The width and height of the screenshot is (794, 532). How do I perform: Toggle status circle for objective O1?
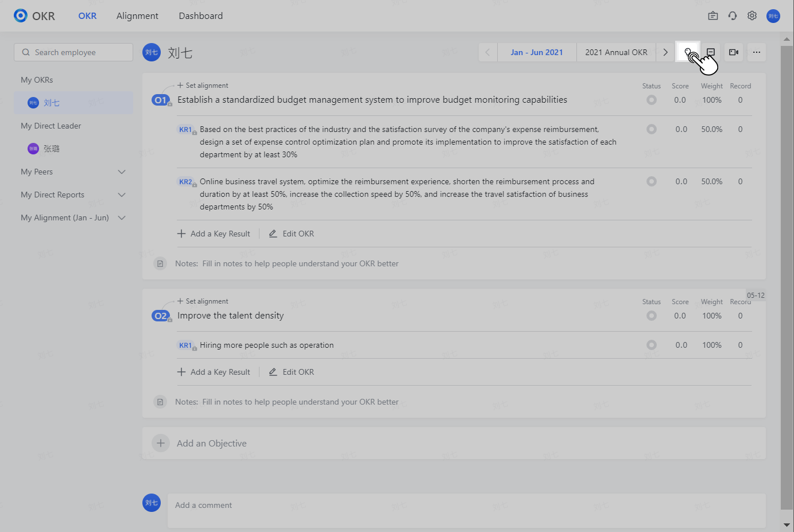[652, 100]
